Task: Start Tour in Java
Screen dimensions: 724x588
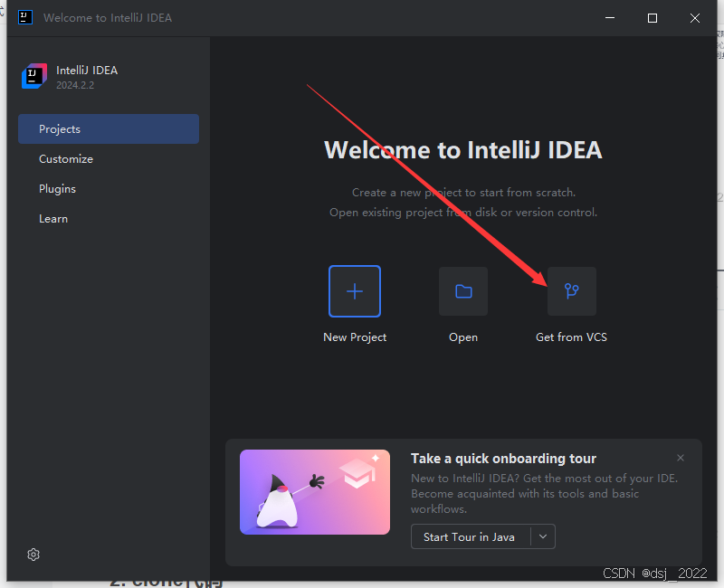Action: pos(471,536)
